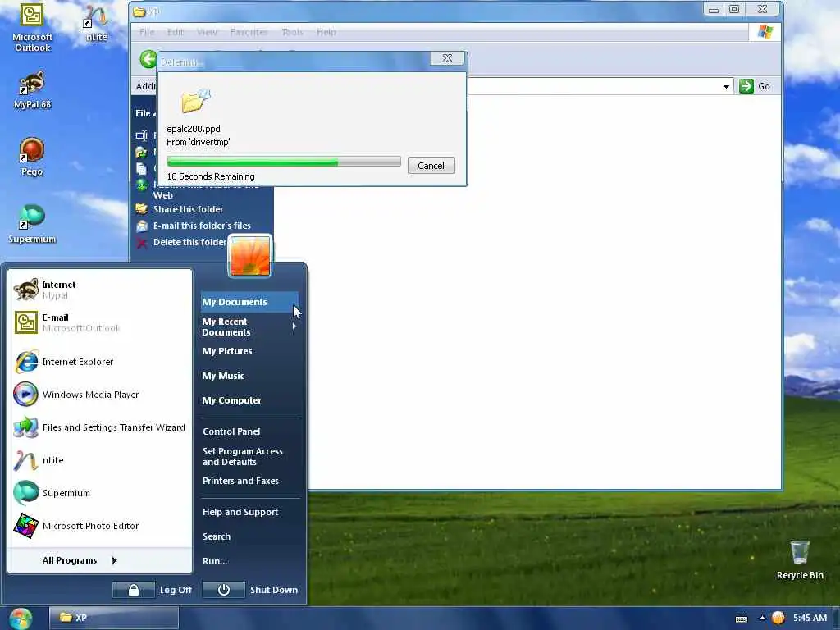Open the File menu in Explorer

point(147,32)
